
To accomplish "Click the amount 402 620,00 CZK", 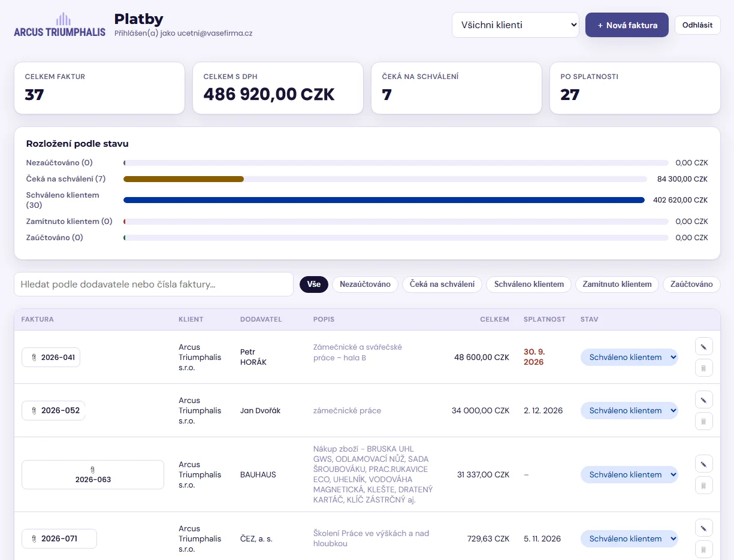I will pyautogui.click(x=681, y=200).
